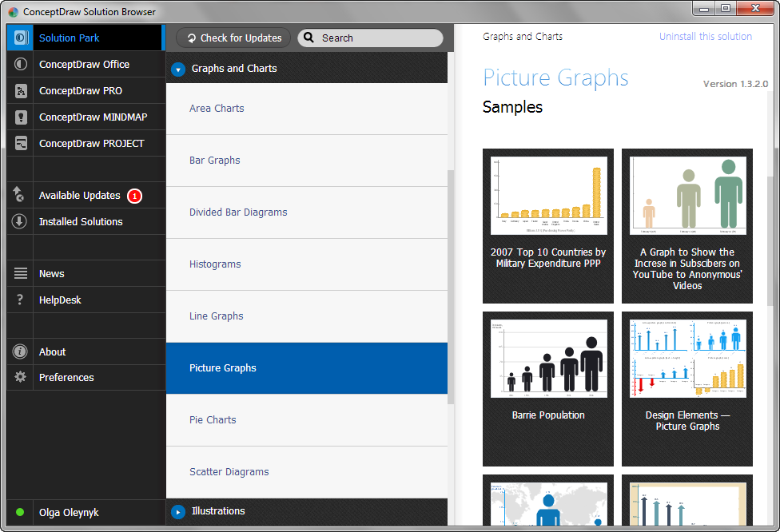Select ConceptDraw PROJECT in sidebar
Viewport: 780px width, 532px height.
(86, 143)
